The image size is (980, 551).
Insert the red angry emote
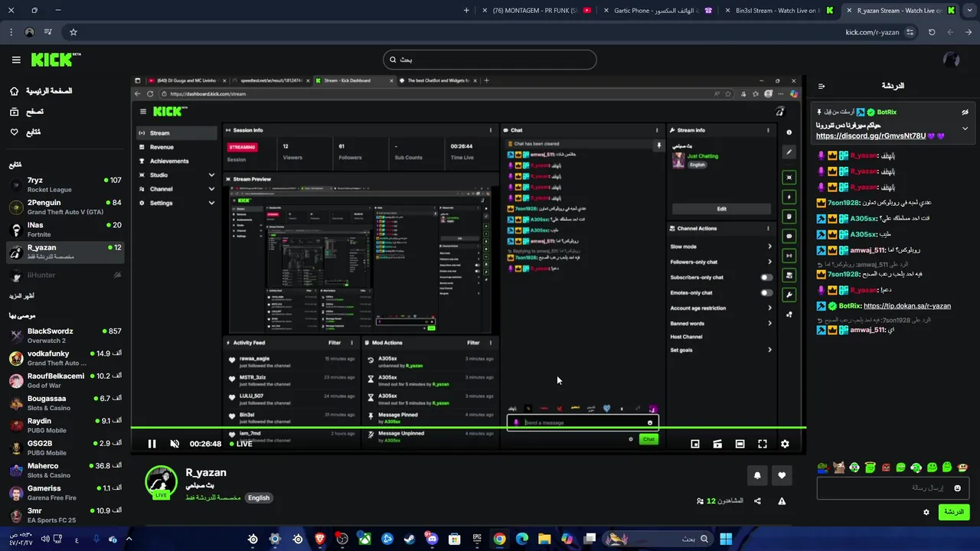(885, 468)
